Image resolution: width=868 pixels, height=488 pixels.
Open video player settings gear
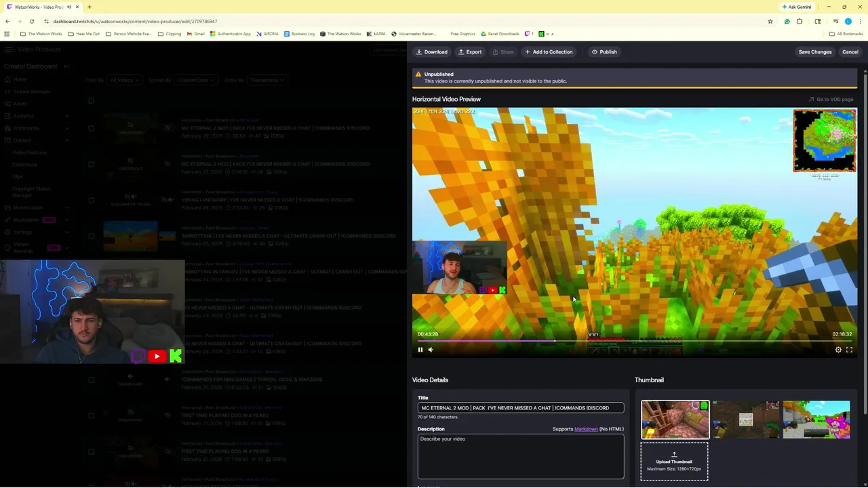tap(838, 350)
